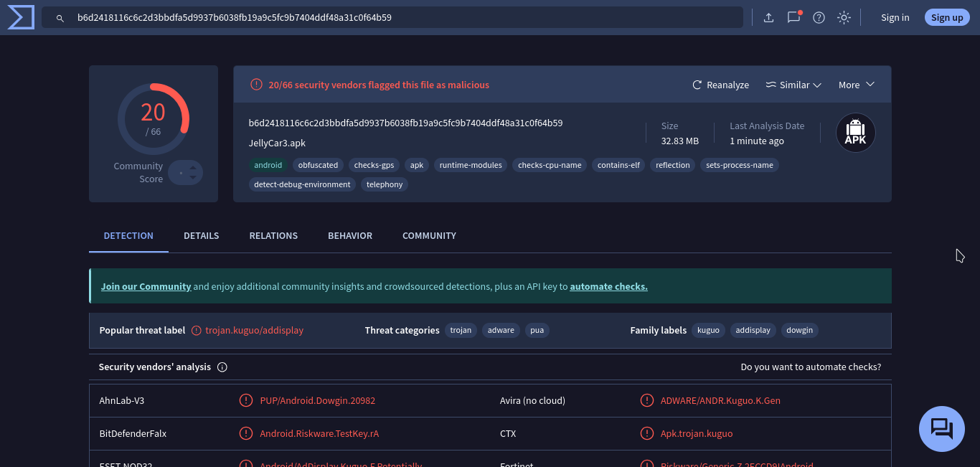Image resolution: width=980 pixels, height=467 pixels.
Task: Open the notifications speech bubble icon
Action: [793, 17]
